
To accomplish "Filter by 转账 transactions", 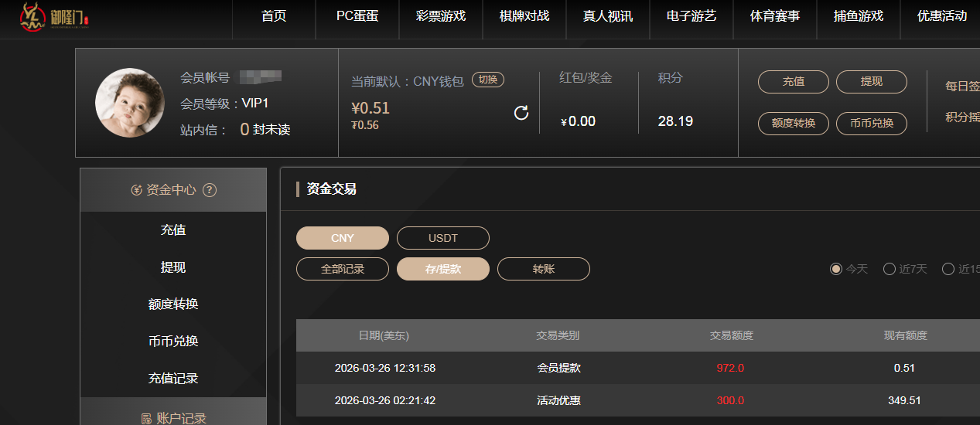I will (x=543, y=269).
